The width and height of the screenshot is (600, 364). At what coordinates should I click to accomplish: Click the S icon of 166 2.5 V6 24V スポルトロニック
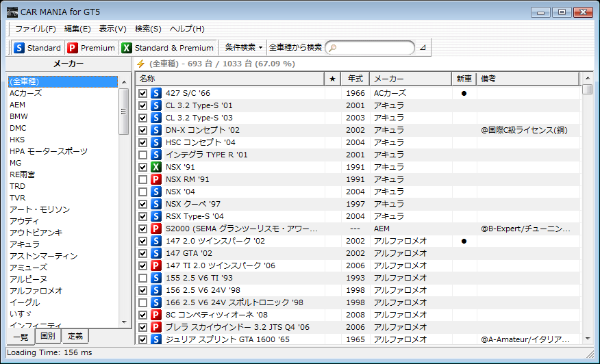coord(155,302)
